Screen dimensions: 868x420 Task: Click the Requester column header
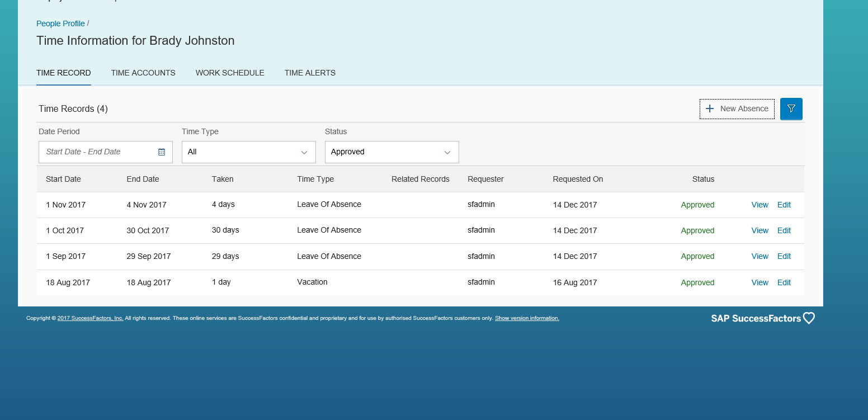(485, 179)
